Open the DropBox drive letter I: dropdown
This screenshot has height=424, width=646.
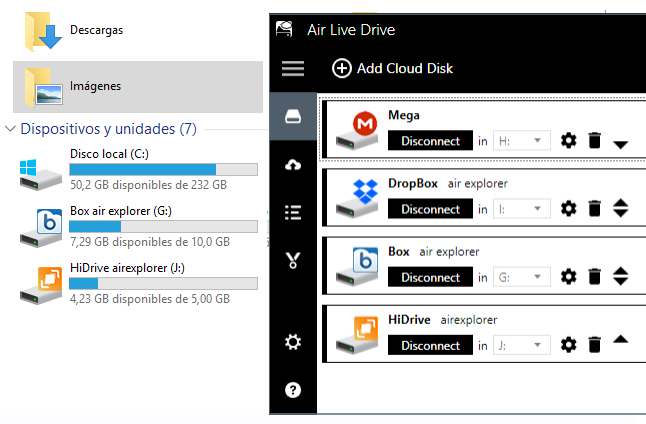coord(522,209)
